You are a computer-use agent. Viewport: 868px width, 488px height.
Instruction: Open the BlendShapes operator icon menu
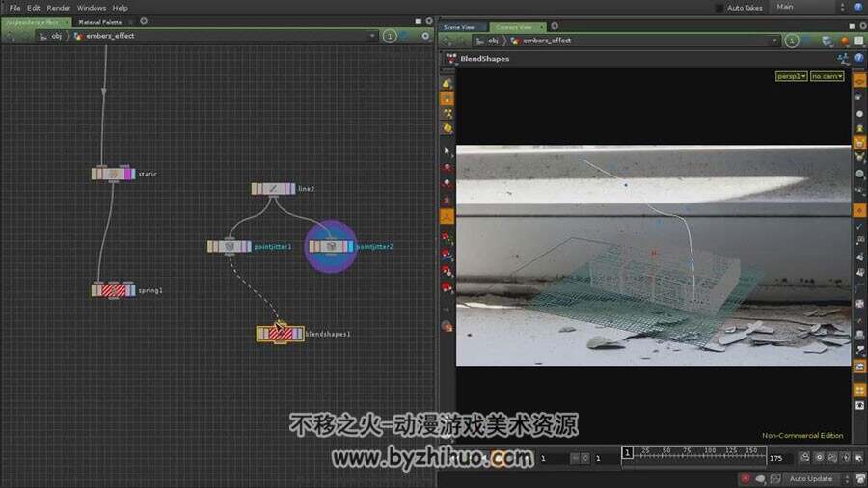pyautogui.click(x=451, y=58)
